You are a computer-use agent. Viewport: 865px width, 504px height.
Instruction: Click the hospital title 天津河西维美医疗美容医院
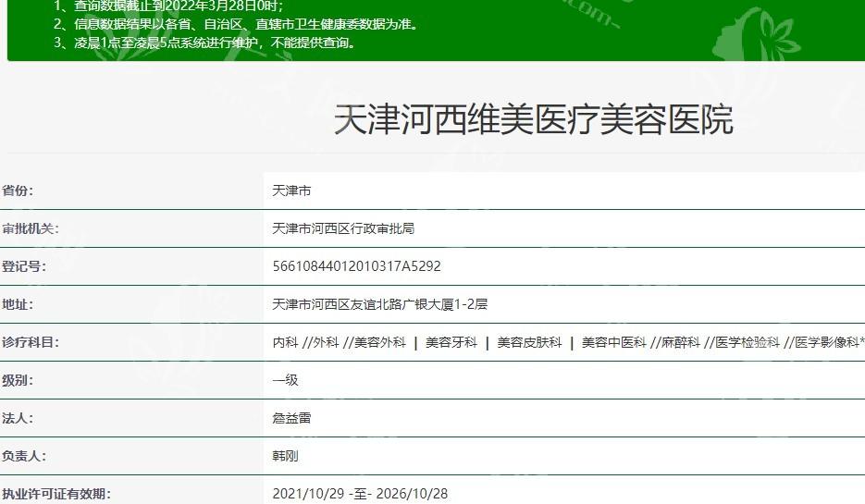pos(534,119)
